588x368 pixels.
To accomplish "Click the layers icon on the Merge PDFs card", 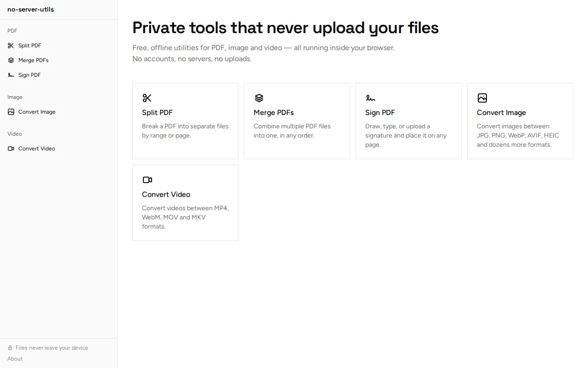I will [x=259, y=98].
